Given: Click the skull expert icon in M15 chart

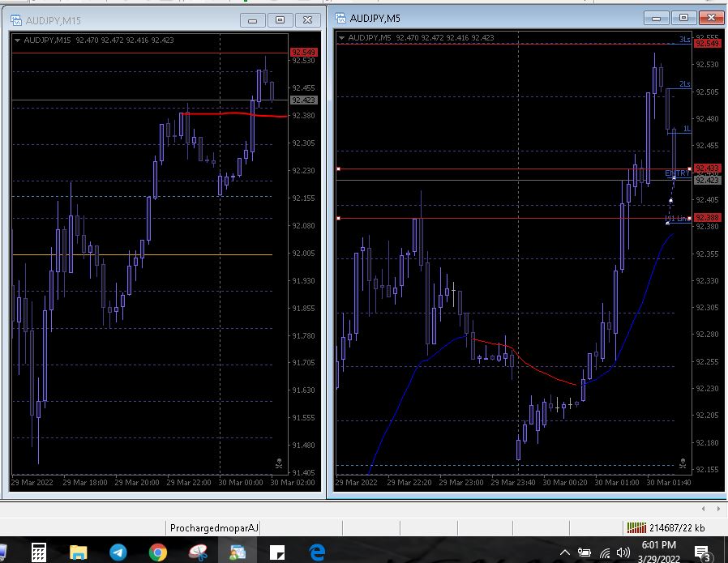Looking at the screenshot, I should (x=279, y=463).
